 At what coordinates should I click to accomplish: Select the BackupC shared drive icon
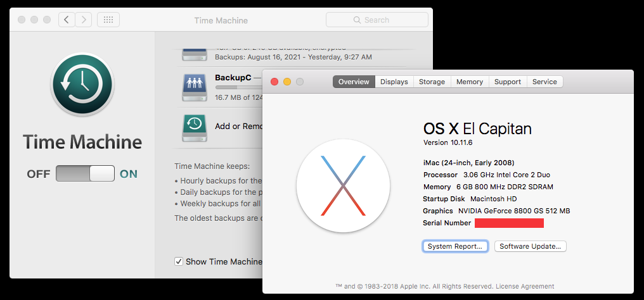195,87
